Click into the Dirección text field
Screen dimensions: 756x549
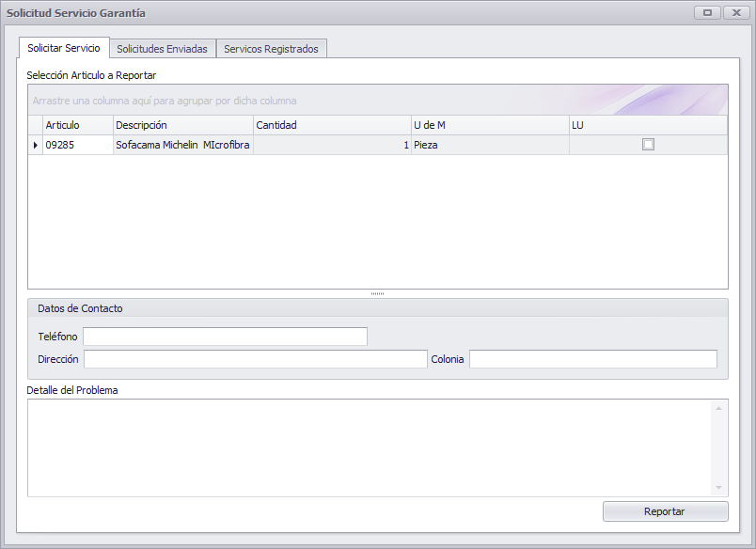pos(256,359)
